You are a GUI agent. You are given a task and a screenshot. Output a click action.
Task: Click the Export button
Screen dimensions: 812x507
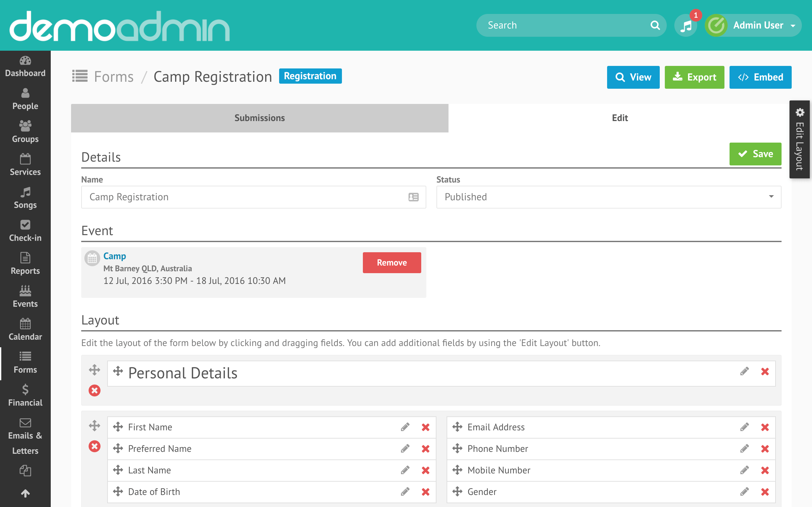tap(694, 77)
